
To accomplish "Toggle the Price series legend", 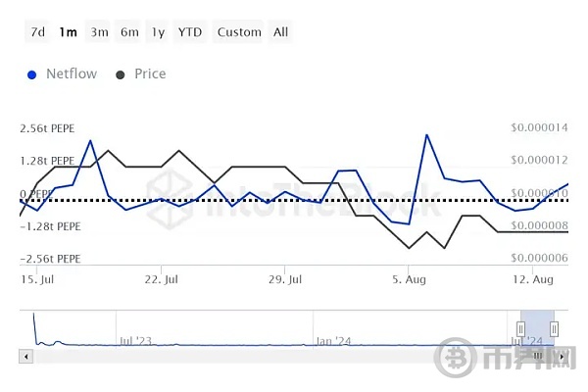I will pos(150,73).
